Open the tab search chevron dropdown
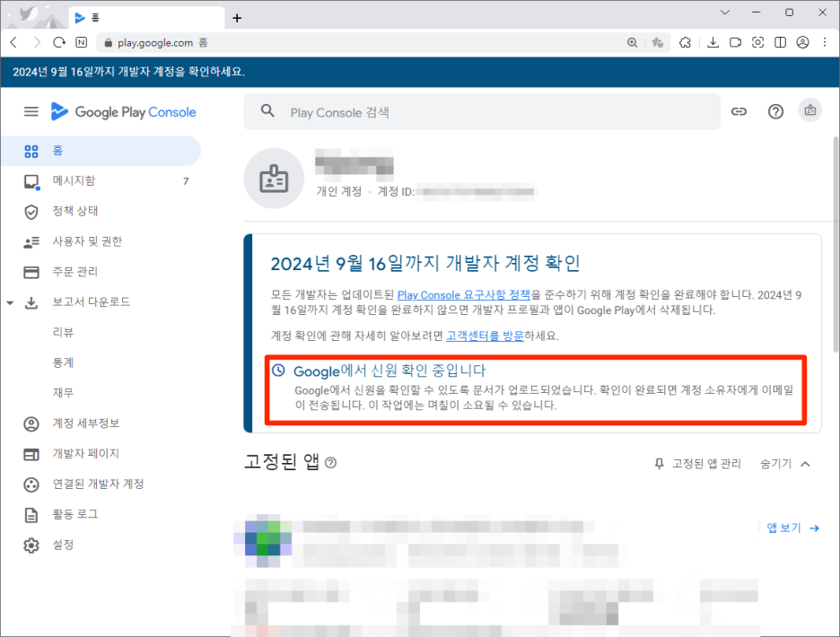840x637 pixels. click(x=725, y=13)
